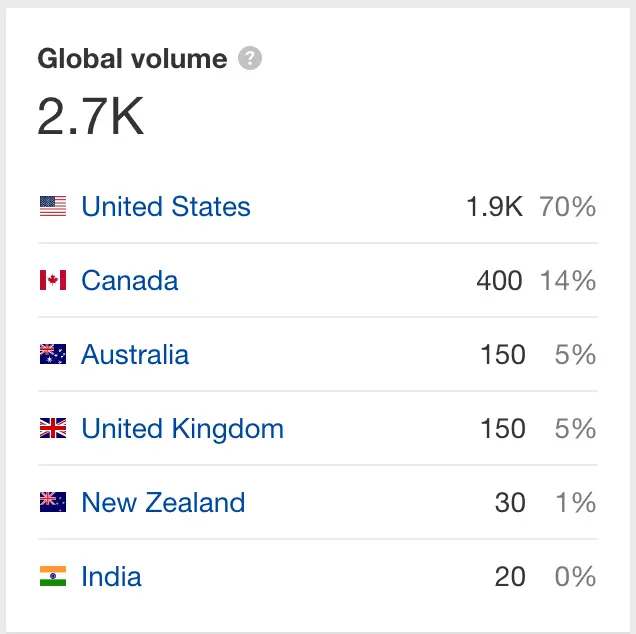Image resolution: width=636 pixels, height=634 pixels.
Task: Click the 2.7K global volume total
Action: [91, 117]
